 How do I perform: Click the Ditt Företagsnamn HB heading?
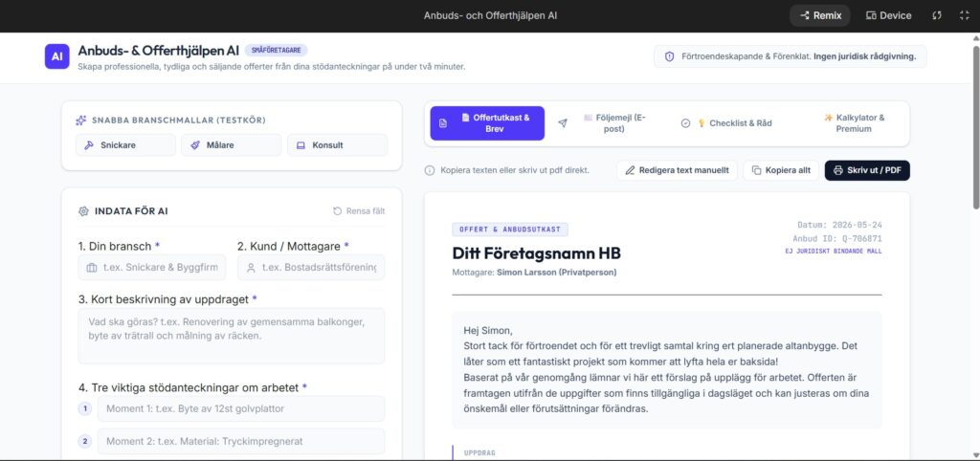click(x=536, y=253)
